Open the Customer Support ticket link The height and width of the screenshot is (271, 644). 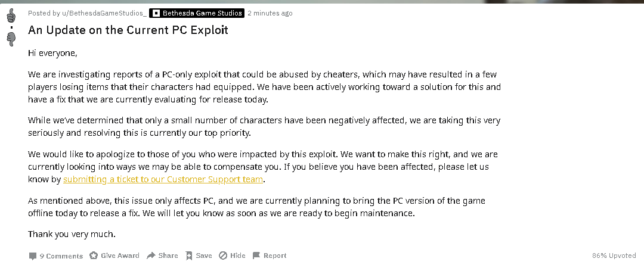click(163, 179)
